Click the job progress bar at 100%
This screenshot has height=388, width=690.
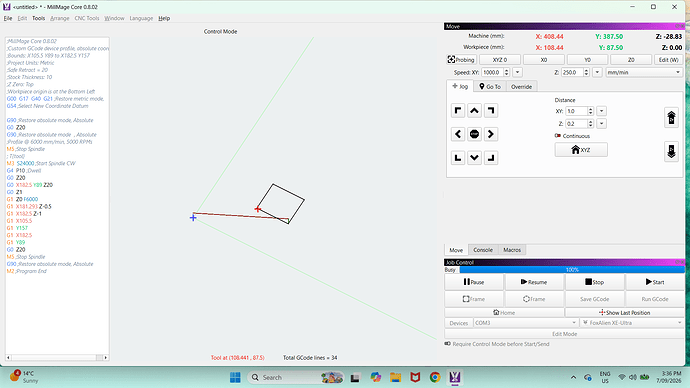coord(572,270)
